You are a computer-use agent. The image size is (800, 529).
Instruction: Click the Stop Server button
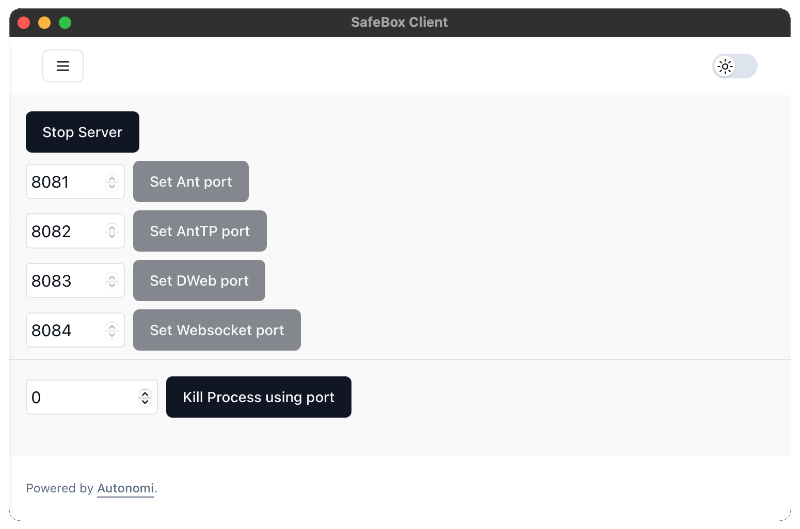82,132
